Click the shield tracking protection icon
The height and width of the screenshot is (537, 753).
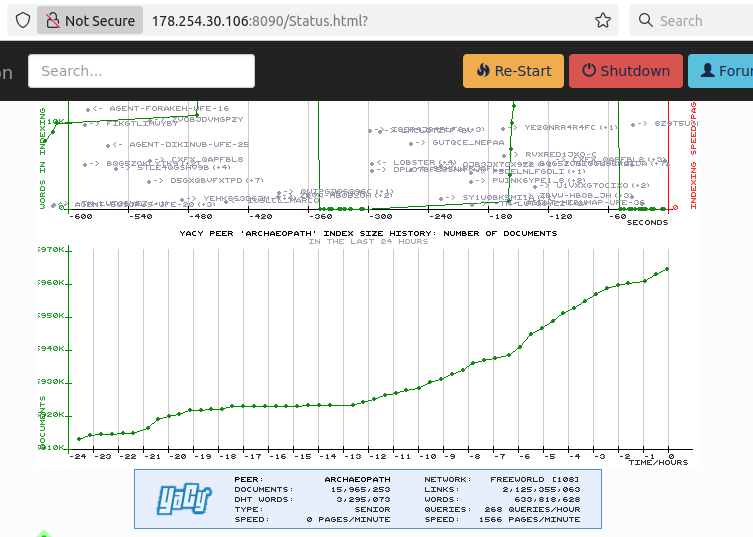point(23,21)
